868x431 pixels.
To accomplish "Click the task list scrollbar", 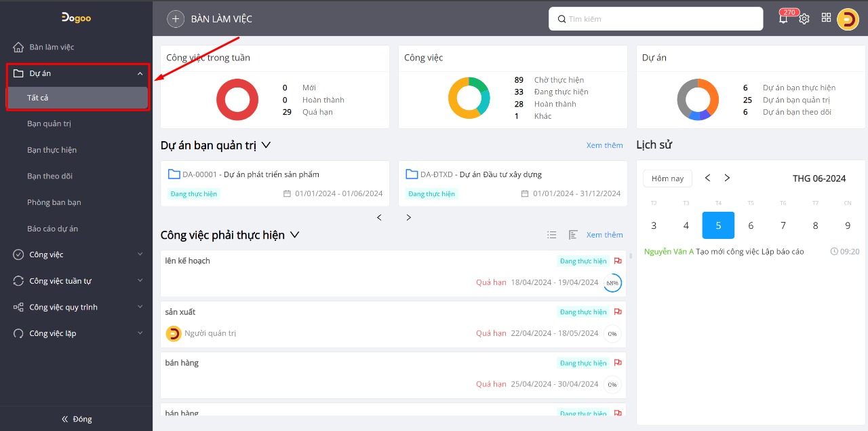I will click(631, 256).
